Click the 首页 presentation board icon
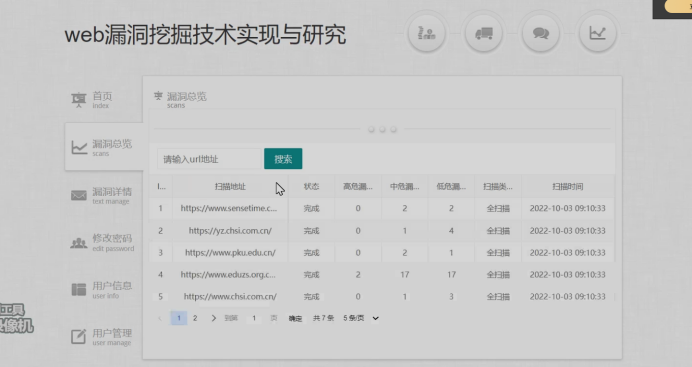 pyautogui.click(x=79, y=100)
